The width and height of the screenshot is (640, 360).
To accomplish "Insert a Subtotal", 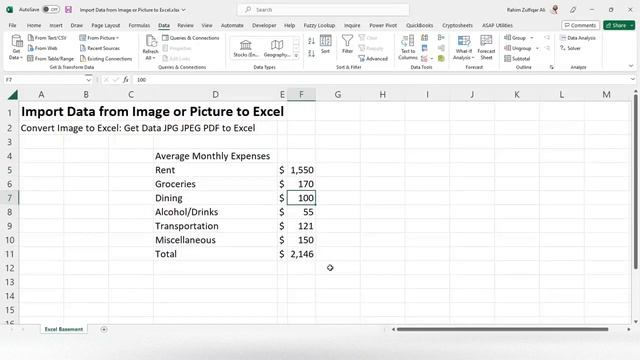I will pyautogui.click(x=517, y=59).
